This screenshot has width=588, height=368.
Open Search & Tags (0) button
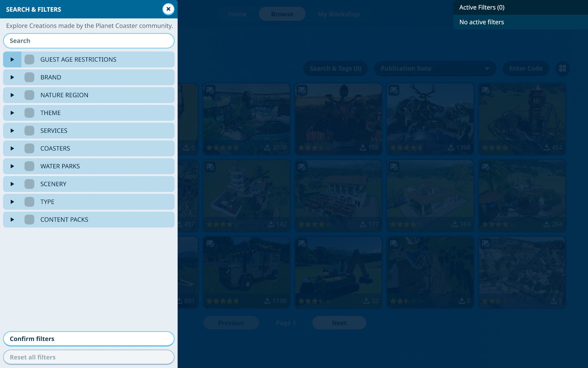[x=335, y=68]
